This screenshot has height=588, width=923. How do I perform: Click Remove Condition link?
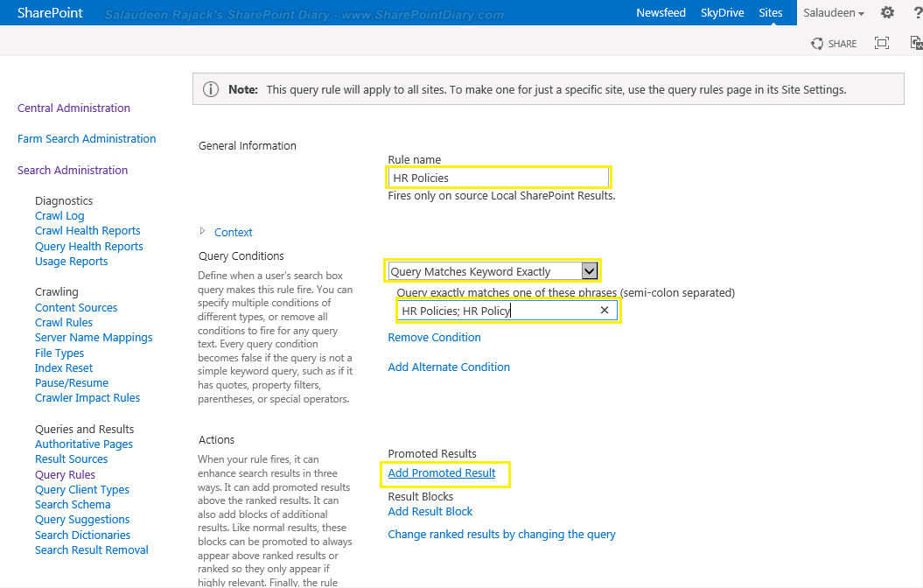click(434, 337)
